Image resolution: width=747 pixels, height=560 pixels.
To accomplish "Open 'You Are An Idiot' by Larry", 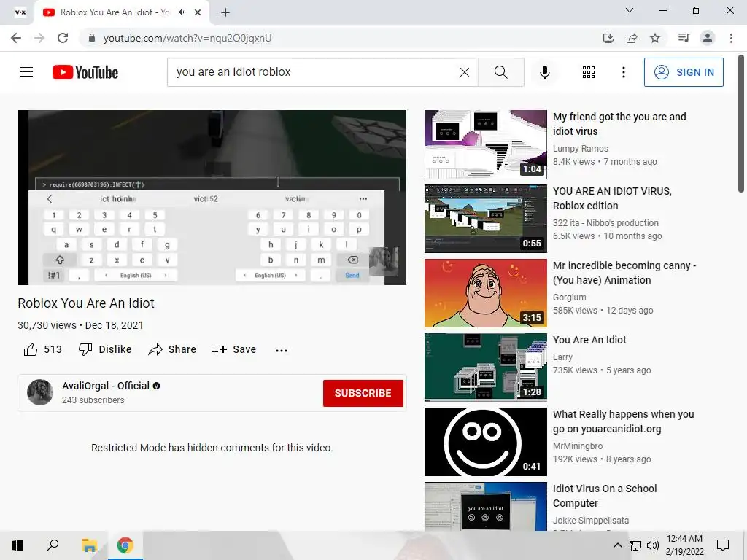I will point(589,340).
